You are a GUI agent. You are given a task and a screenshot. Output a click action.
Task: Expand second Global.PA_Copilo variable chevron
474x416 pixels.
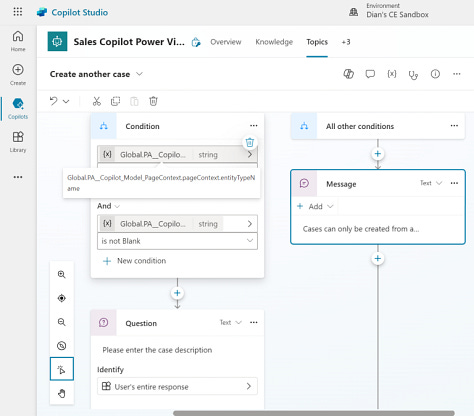point(250,224)
